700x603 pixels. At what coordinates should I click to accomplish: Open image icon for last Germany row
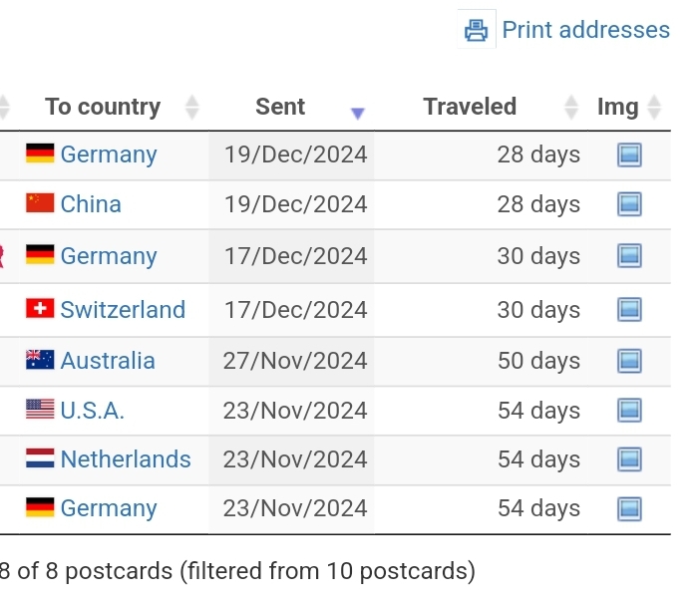pyautogui.click(x=629, y=509)
